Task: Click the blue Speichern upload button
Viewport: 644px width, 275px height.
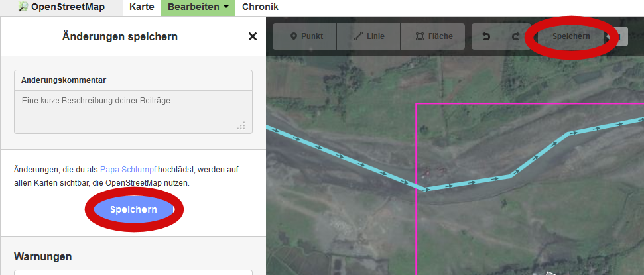Action: coord(133,210)
